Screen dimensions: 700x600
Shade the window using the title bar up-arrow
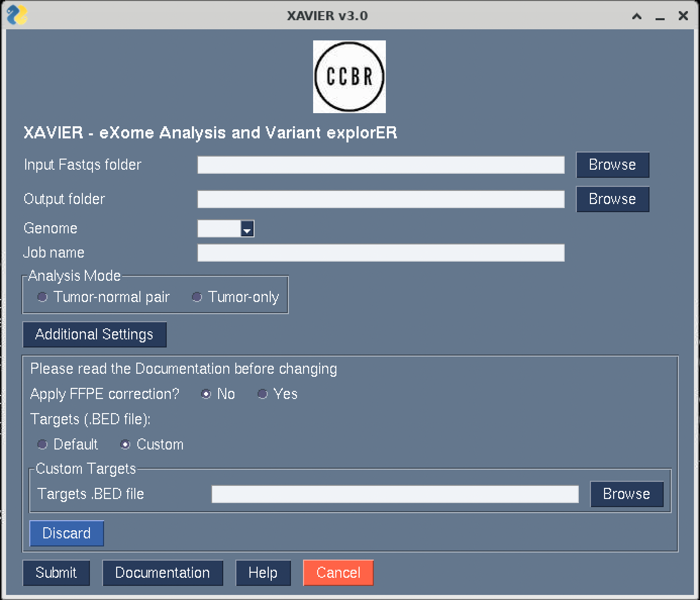637,16
